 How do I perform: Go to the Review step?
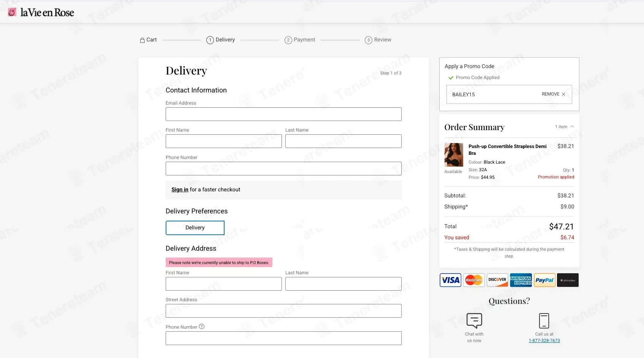click(x=378, y=40)
